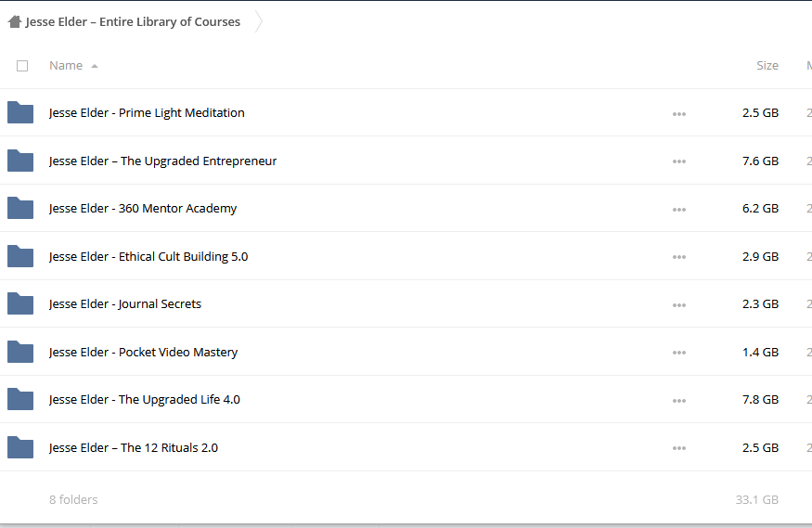This screenshot has width=812, height=528.
Task: Open more actions for Ethical Cult Building 5.0
Action: point(679,257)
